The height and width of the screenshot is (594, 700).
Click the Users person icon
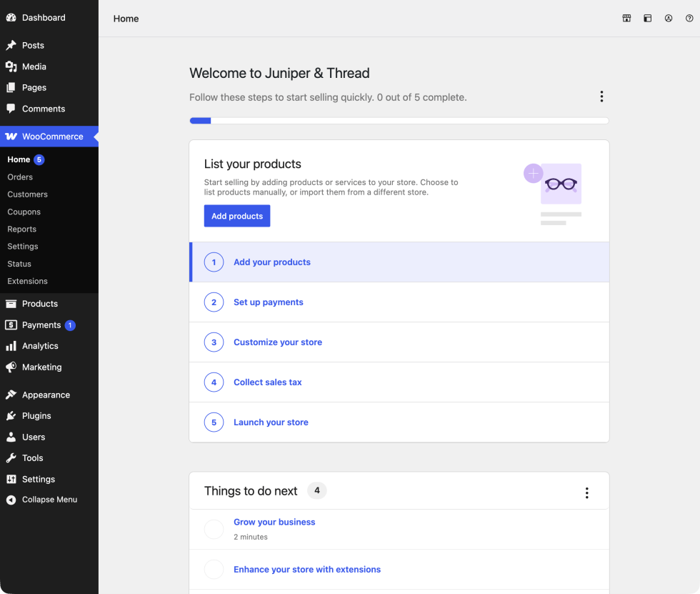coord(11,437)
